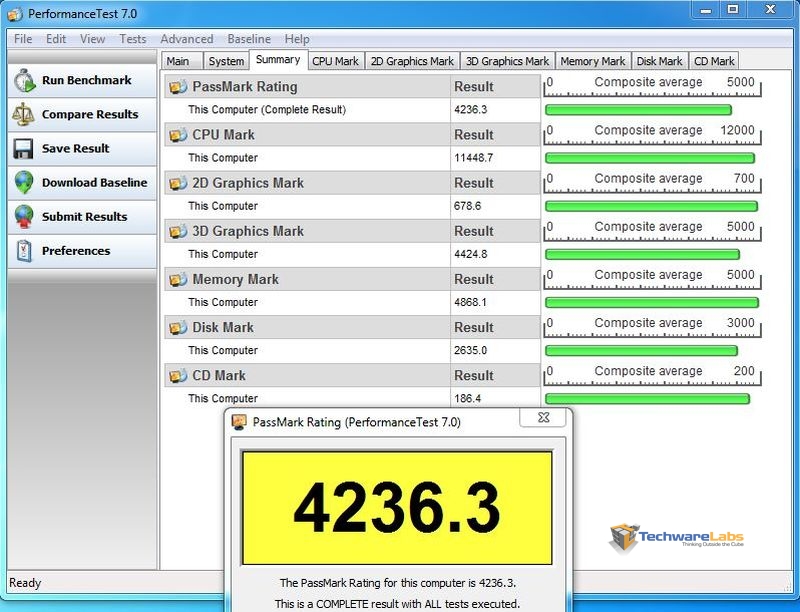Click the Disk Mark row icon

tap(178, 327)
